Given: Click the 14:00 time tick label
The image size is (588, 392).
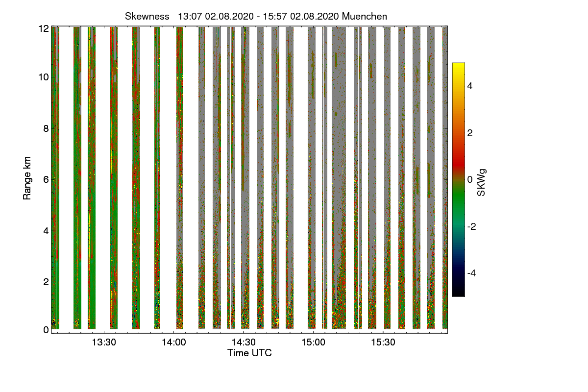Looking at the screenshot, I should pyautogui.click(x=173, y=342).
